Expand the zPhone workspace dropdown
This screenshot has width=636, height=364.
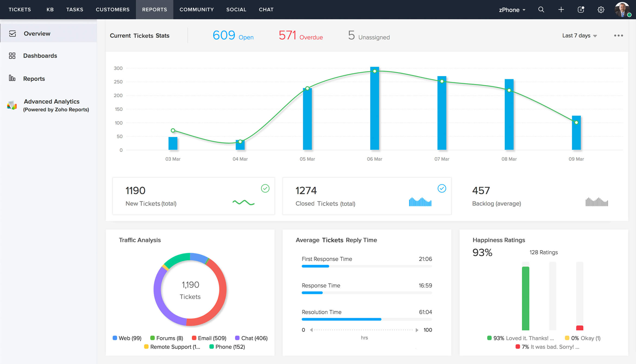(512, 9)
